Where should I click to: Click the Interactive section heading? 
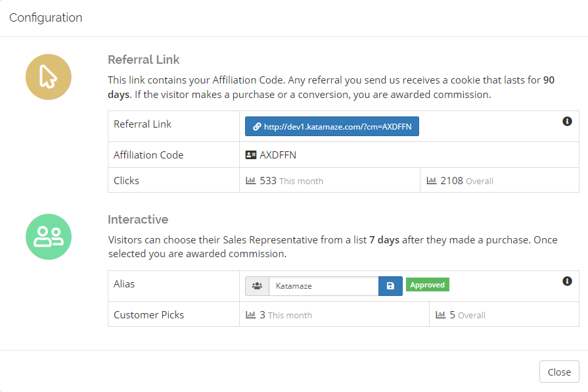coord(138,219)
